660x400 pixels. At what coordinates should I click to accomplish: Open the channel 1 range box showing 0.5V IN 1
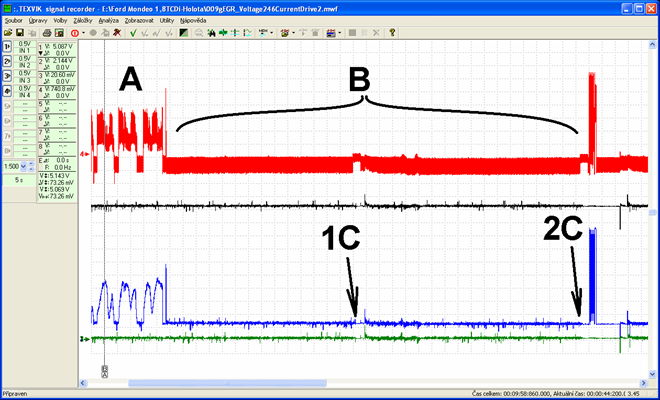point(24,48)
